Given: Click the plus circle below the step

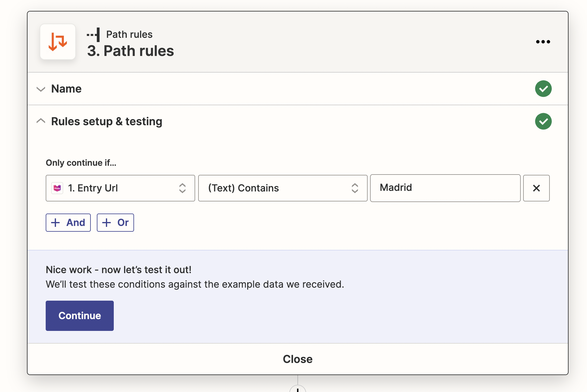Looking at the screenshot, I should pyautogui.click(x=297, y=389).
